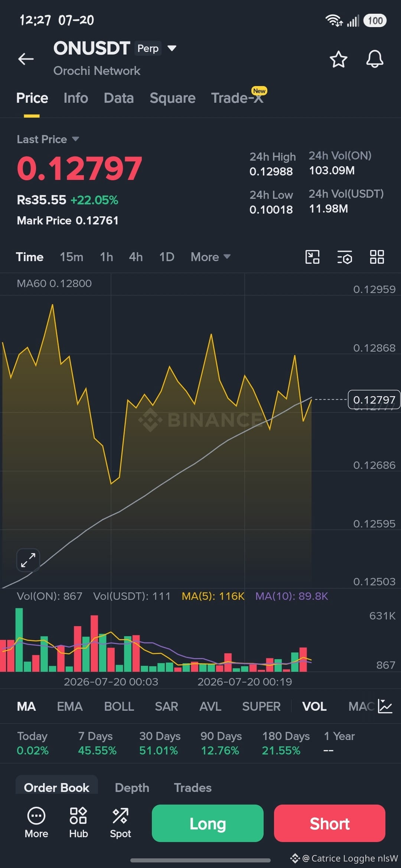Select the 1h timeframe

[x=107, y=257]
